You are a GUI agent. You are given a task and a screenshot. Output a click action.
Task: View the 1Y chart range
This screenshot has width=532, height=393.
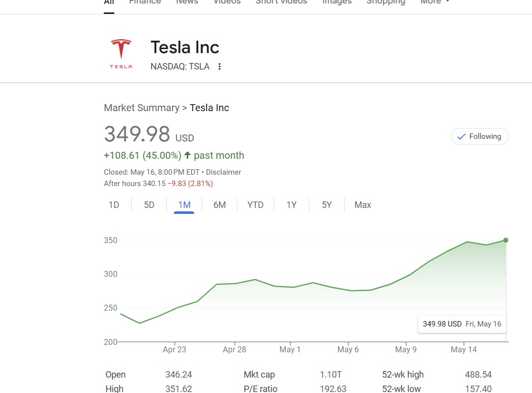292,205
